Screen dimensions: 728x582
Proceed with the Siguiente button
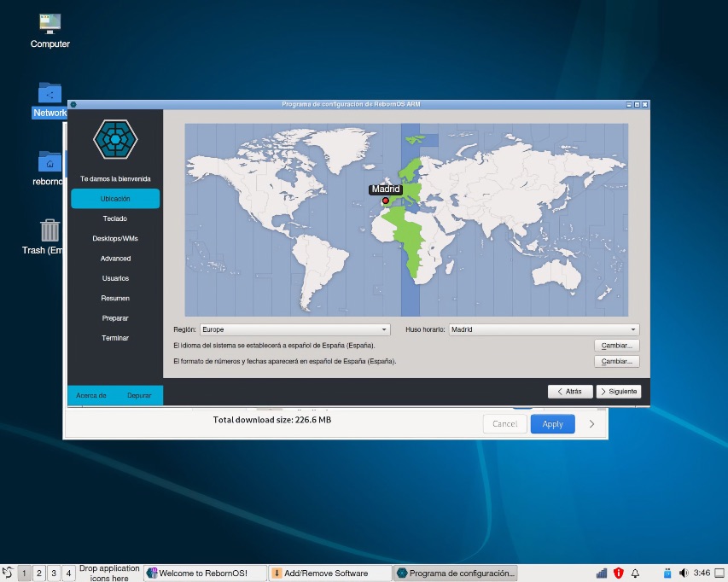click(x=619, y=392)
